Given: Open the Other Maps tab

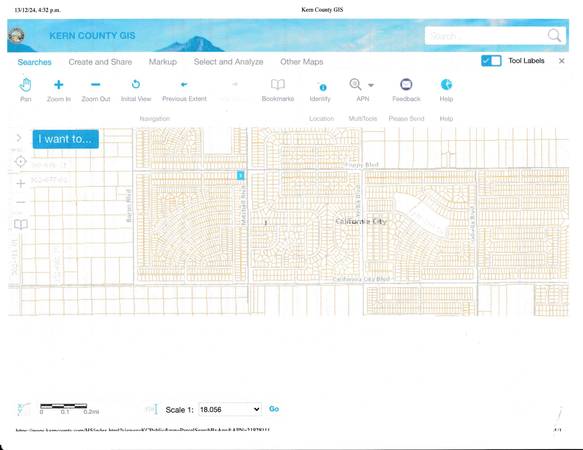Looking at the screenshot, I should (x=302, y=62).
